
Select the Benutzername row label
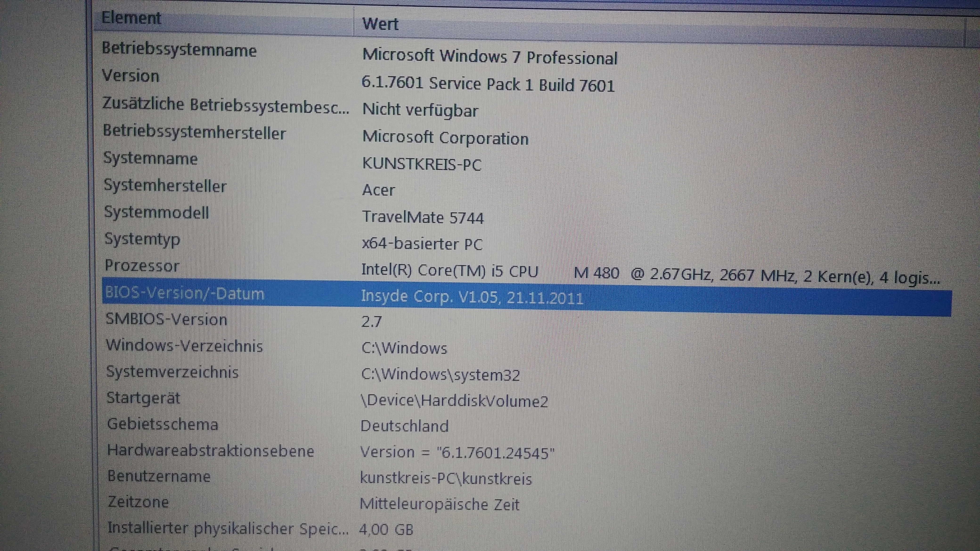[159, 476]
